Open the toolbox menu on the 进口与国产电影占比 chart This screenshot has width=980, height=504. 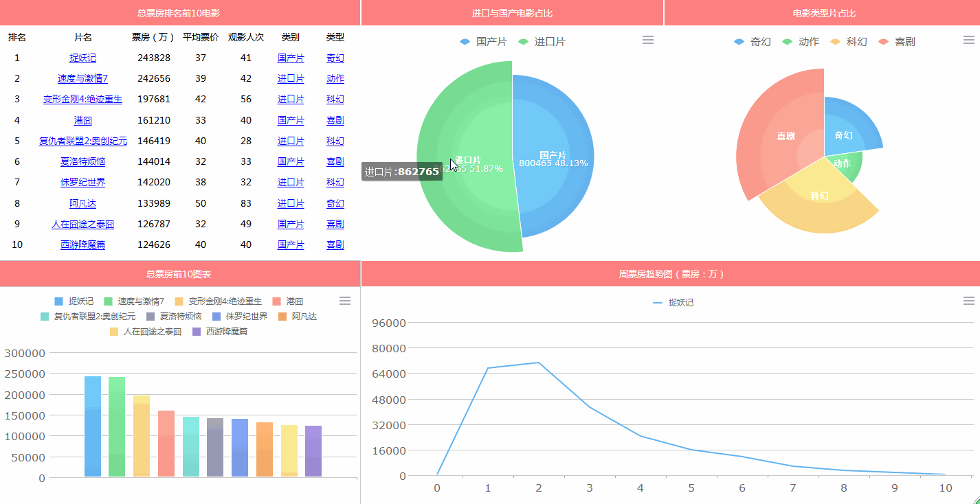tap(647, 40)
